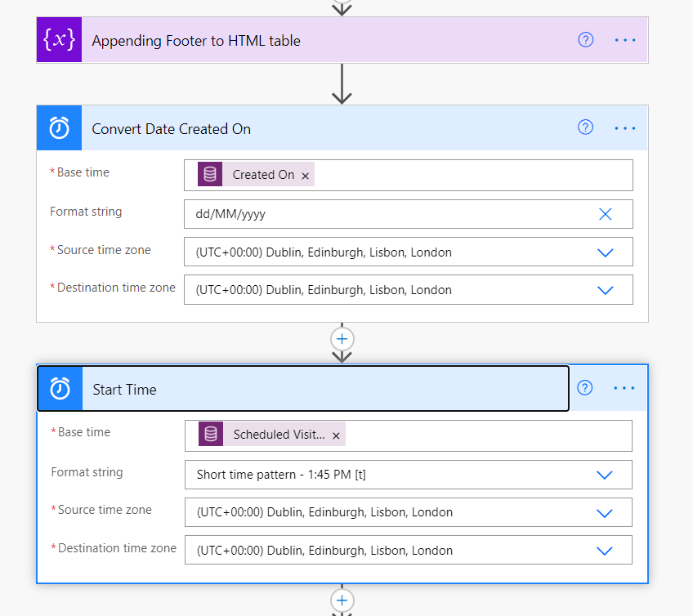Screen dimensions: 693x616
Task: Click the variable icon on Appending Footer action
Action: pos(59,40)
